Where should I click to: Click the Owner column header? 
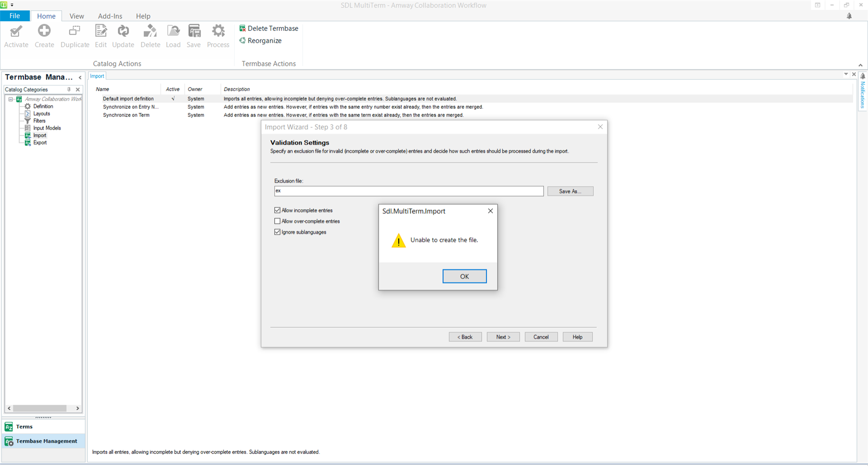pyautogui.click(x=195, y=89)
